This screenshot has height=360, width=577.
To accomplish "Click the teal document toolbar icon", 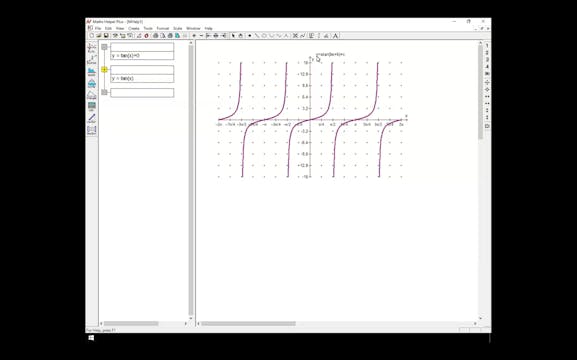I will (x=177, y=36).
